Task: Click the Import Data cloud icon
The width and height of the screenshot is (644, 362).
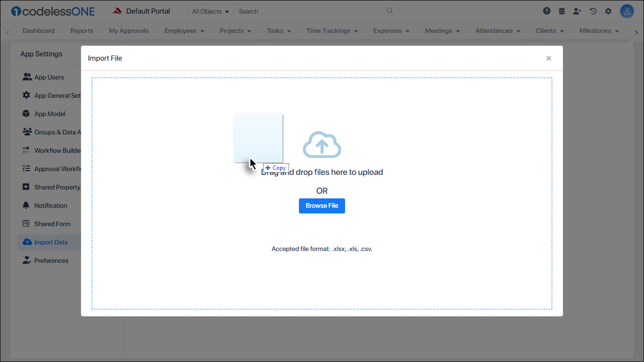Action: [x=27, y=242]
